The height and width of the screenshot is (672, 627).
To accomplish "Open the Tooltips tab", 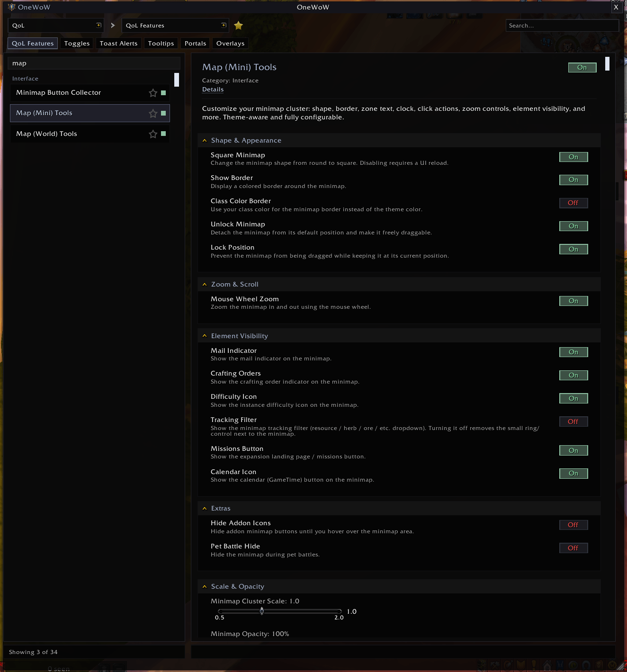I will pos(161,44).
